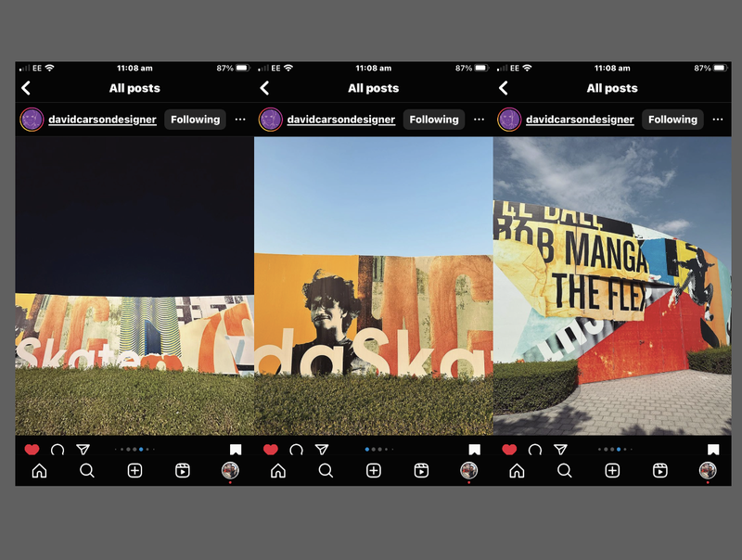Click the Following button in the left screenshot
The image size is (742, 560).
point(195,120)
